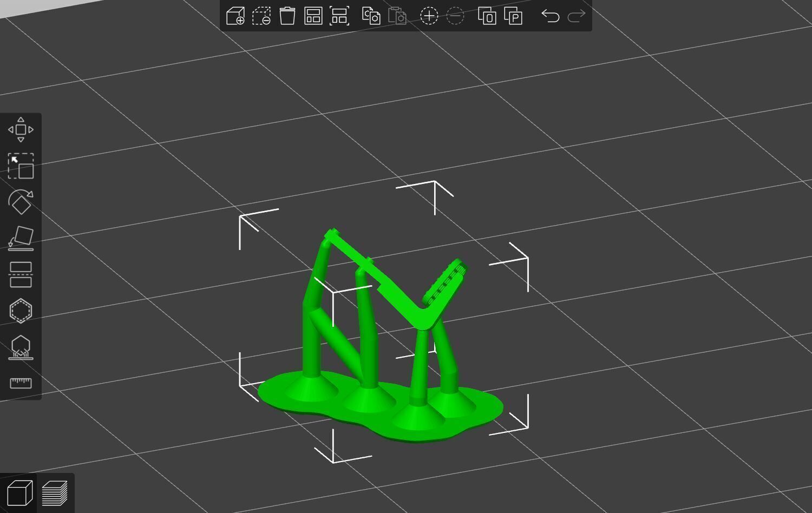
Task: Add an instance with dashed-circle plus icon
Action: 429,16
